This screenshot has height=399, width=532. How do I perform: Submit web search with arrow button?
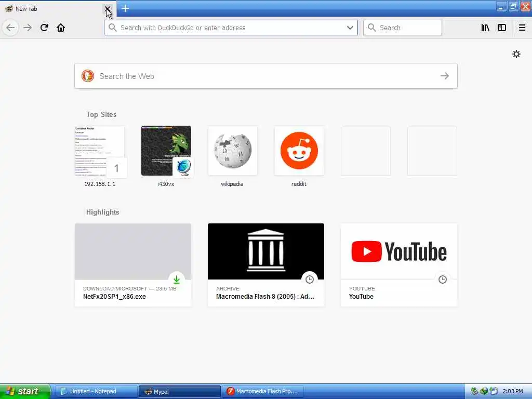point(445,76)
